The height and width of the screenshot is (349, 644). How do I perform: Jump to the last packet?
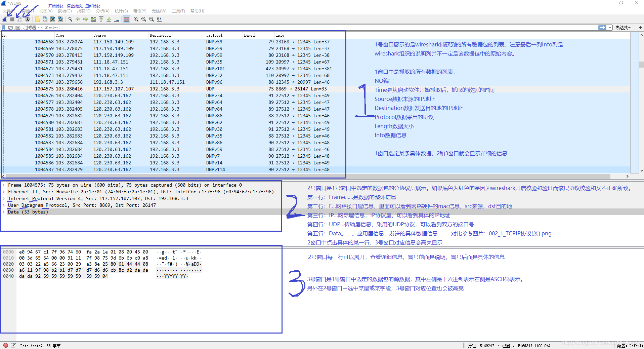pos(109,19)
